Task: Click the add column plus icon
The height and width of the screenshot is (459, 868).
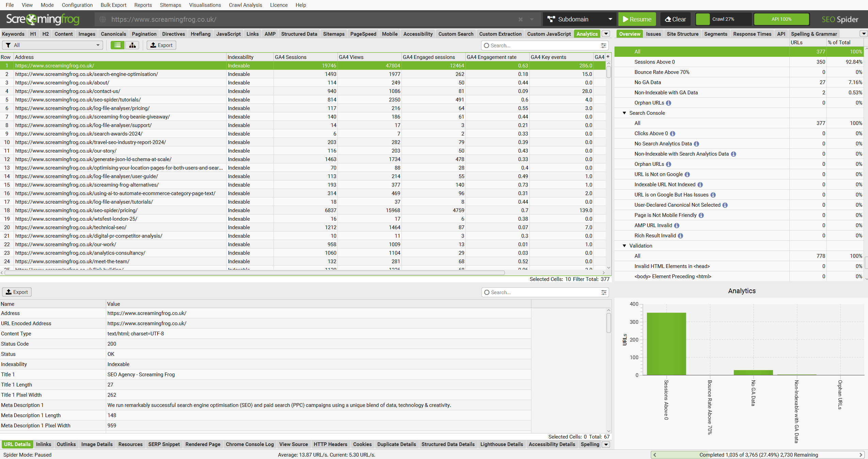Action: click(x=608, y=57)
